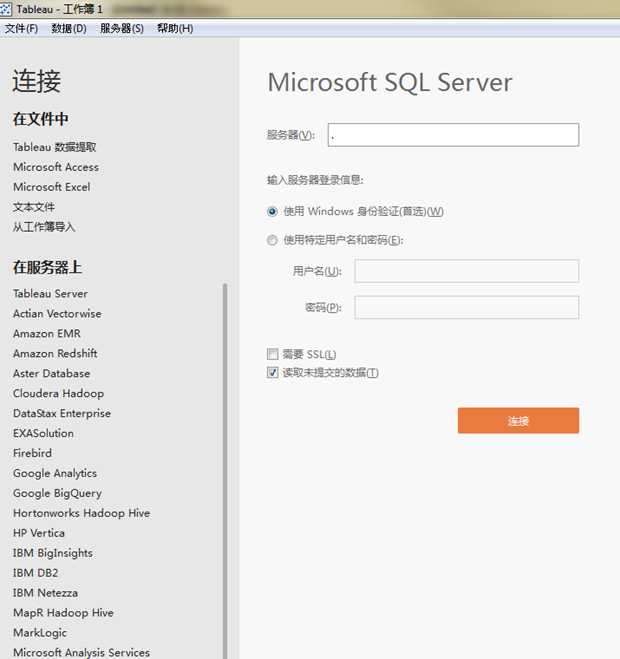This screenshot has height=659, width=620.
Task: Click the orange 连接 button
Action: tap(518, 420)
